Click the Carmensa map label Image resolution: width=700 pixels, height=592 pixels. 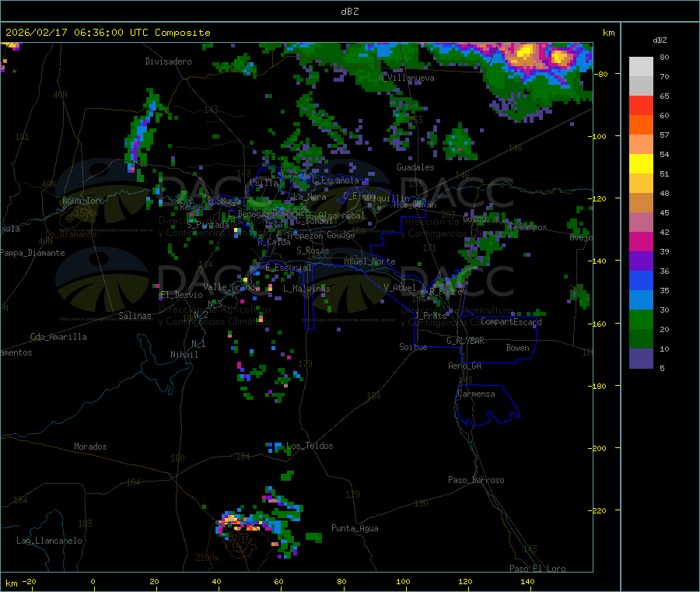point(476,394)
